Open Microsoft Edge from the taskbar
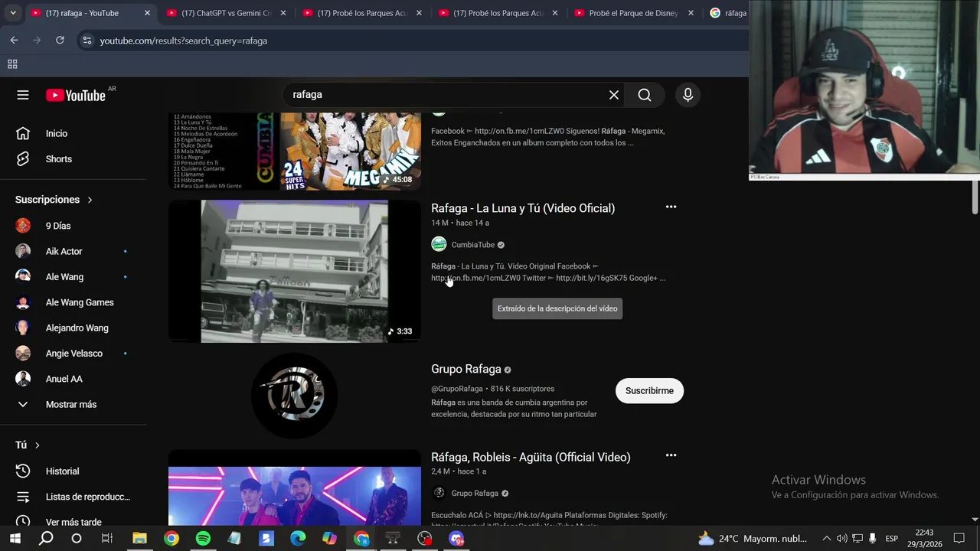980x551 pixels. (298, 539)
